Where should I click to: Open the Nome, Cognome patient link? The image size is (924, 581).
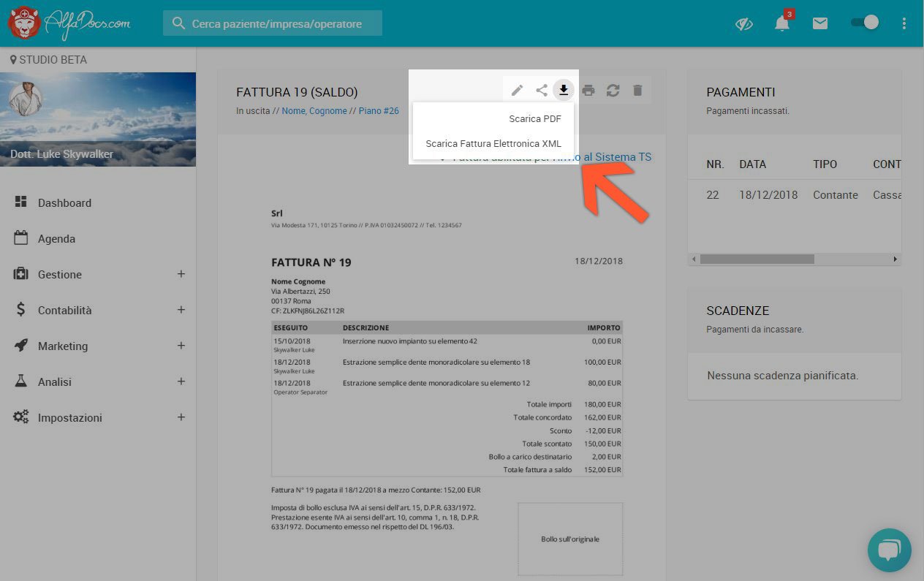coord(314,111)
